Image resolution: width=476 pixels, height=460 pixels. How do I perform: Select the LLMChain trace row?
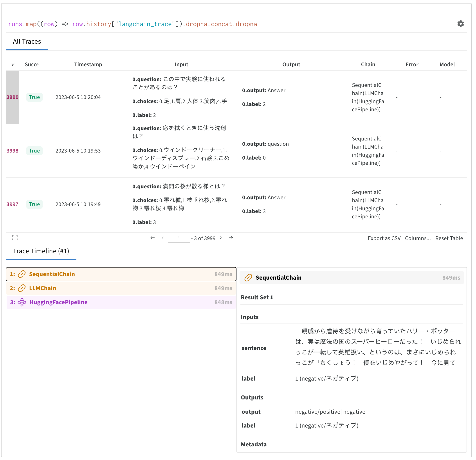pyautogui.click(x=121, y=288)
